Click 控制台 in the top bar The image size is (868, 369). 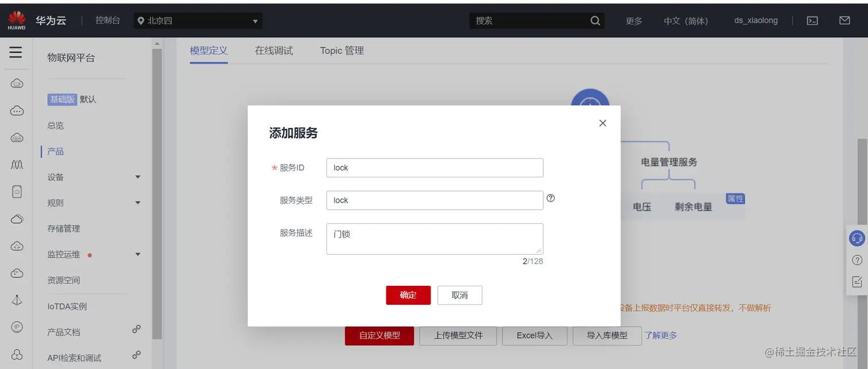coord(108,21)
